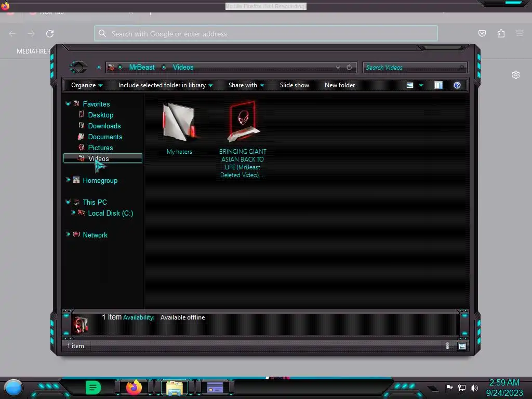Open the purple window app on taskbar
This screenshot has width=532, height=399.
tap(215, 388)
